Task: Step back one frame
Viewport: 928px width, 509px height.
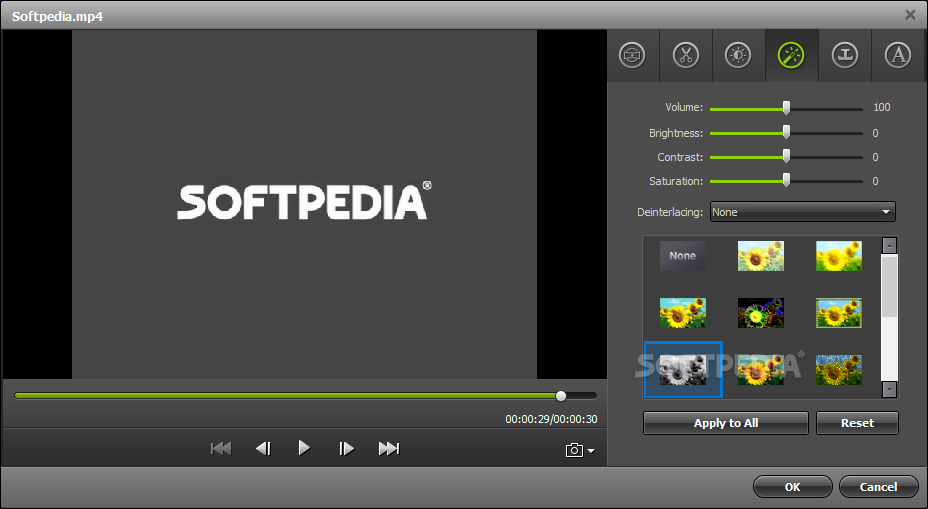Action: click(x=263, y=449)
